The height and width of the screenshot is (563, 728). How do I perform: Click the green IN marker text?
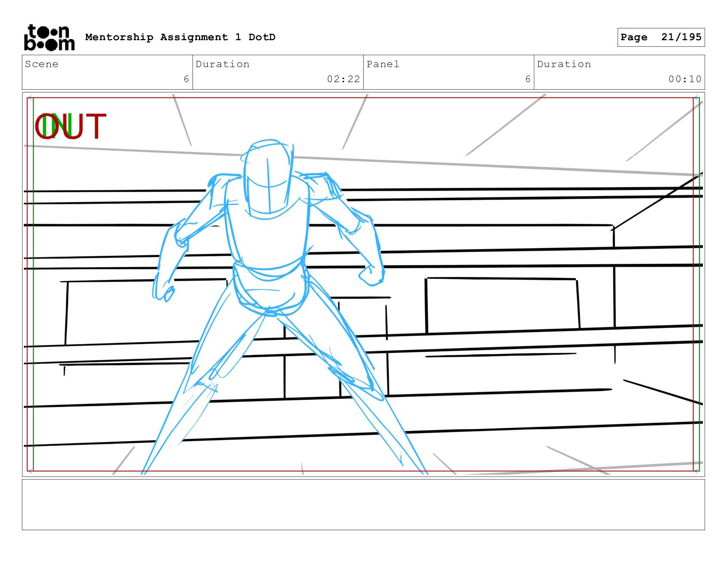tap(56, 127)
